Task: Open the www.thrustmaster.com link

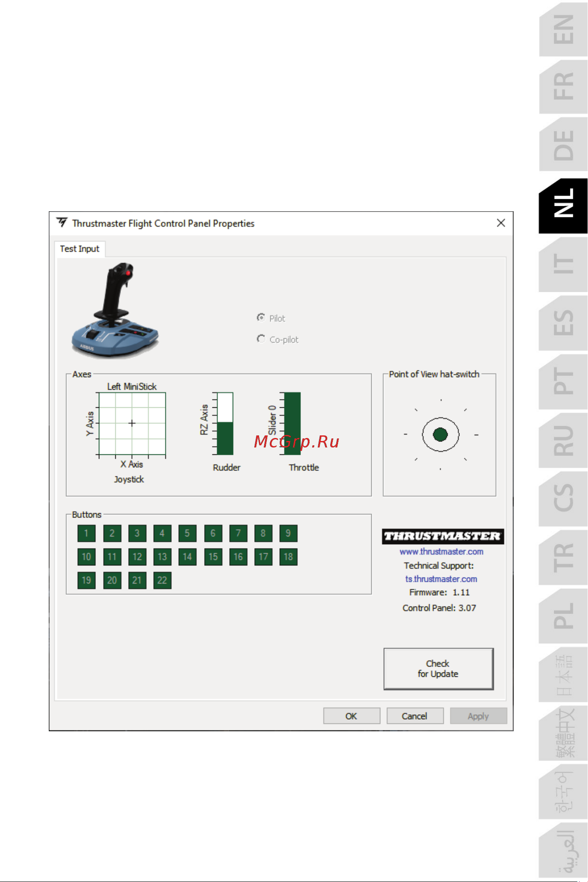Action: (441, 552)
